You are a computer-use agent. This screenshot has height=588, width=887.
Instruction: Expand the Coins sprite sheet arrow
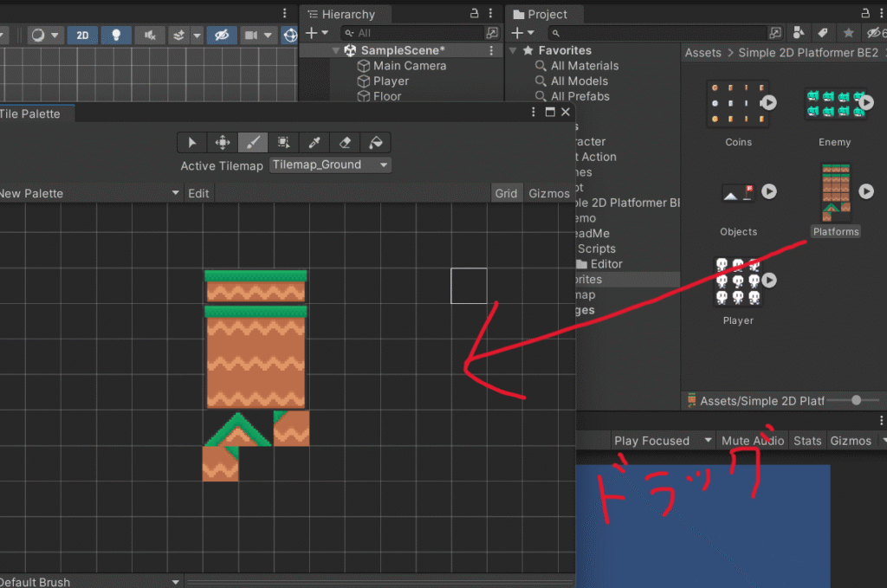768,103
